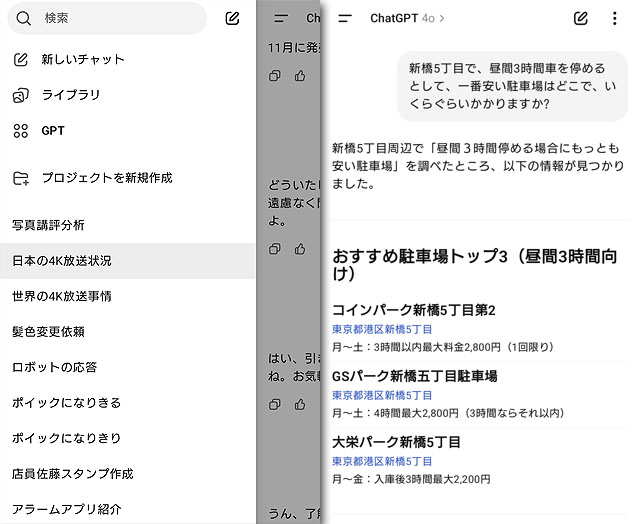
Task: Click the 大栄パーク新橋5丁目 heading
Action: [396, 442]
